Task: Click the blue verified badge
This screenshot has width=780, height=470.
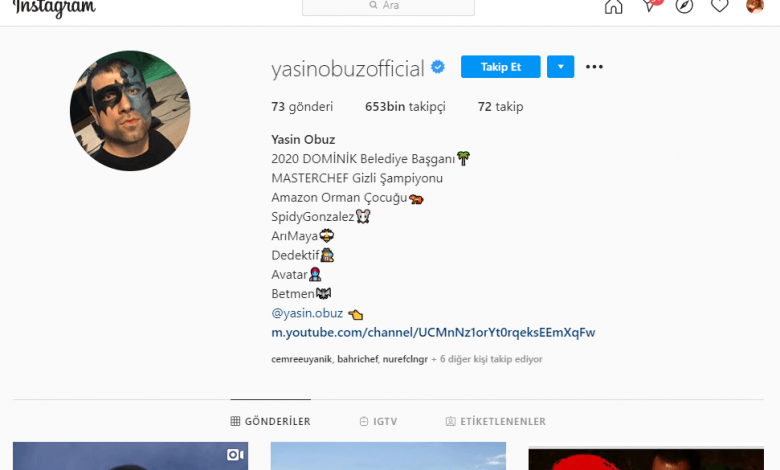Action: click(438, 67)
